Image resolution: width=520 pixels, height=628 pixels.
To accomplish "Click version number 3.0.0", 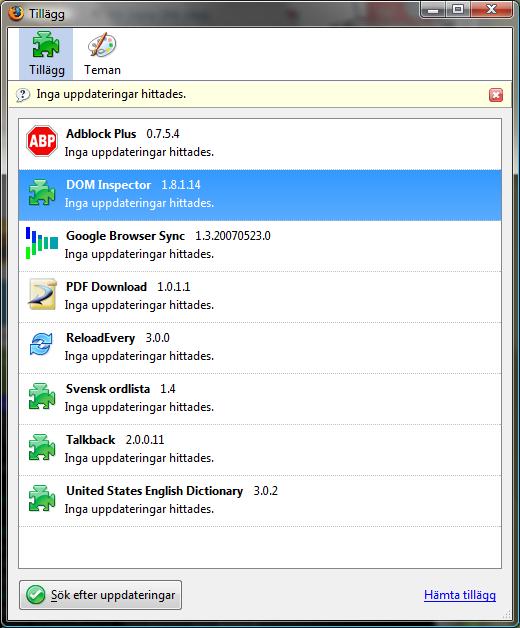I will (x=157, y=338).
